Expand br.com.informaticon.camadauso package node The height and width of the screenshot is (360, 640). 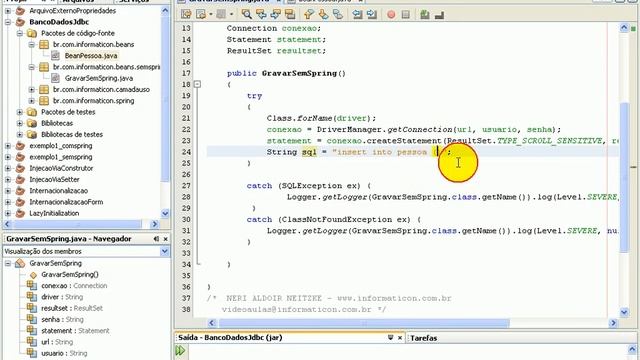click(32, 89)
